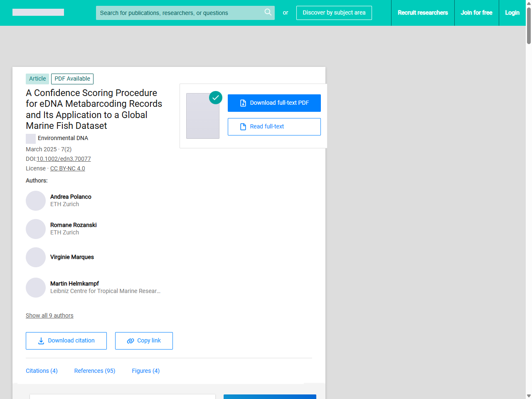This screenshot has height=399, width=532.
Task: Switch to Figures (4) tab
Action: pyautogui.click(x=146, y=371)
